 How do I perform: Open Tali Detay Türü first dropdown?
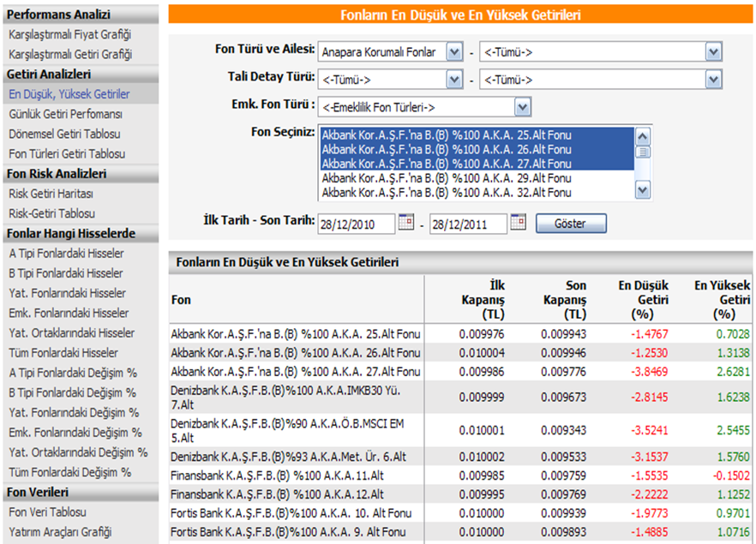454,80
